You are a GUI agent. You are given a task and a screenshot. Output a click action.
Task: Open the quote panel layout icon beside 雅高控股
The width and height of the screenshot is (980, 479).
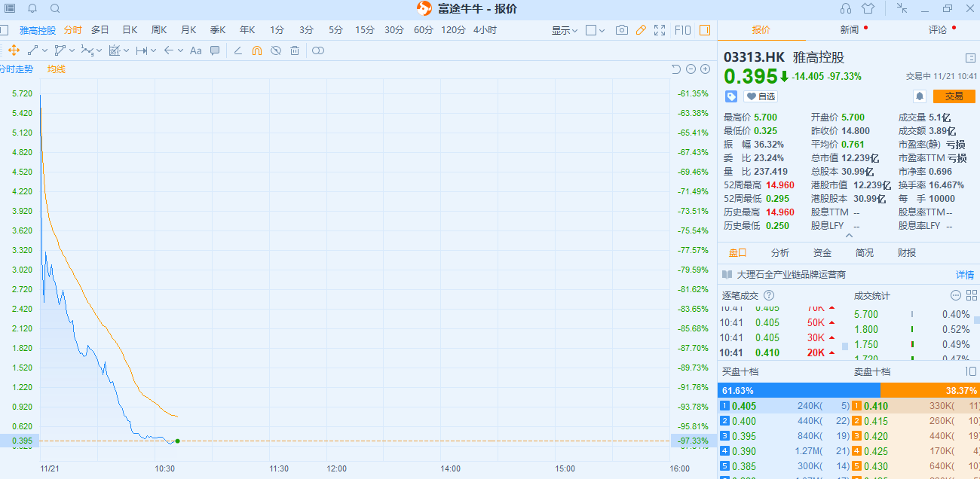click(970, 58)
